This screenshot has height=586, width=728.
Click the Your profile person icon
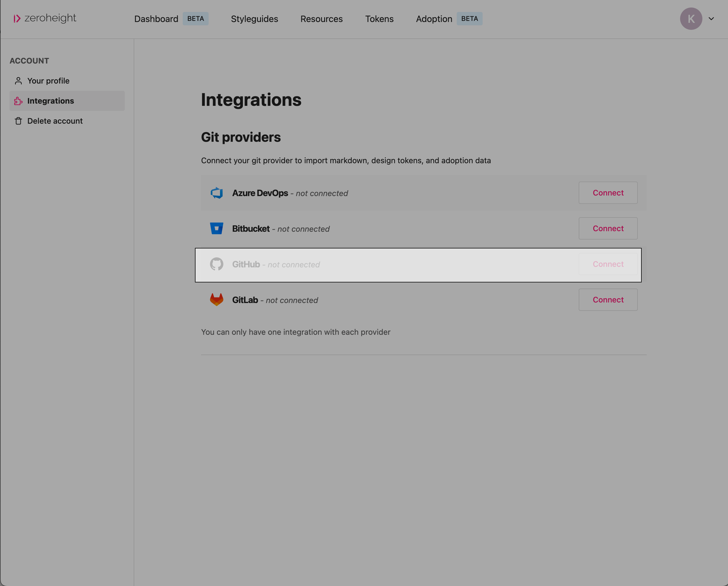(x=18, y=81)
